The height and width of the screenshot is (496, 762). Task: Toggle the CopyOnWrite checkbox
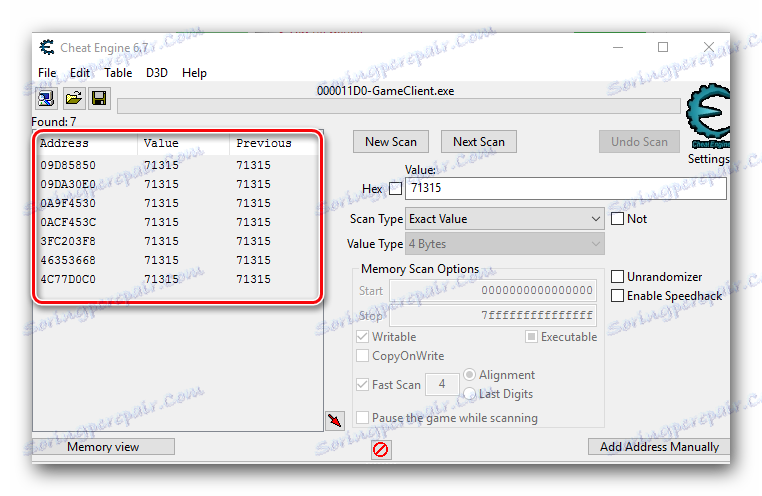pos(362,356)
